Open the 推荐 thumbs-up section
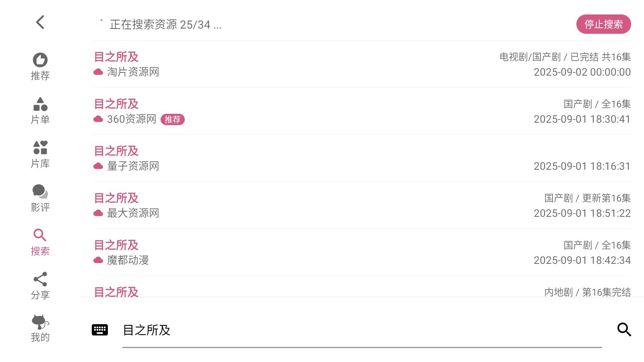This screenshot has width=644, height=362. 40,66
